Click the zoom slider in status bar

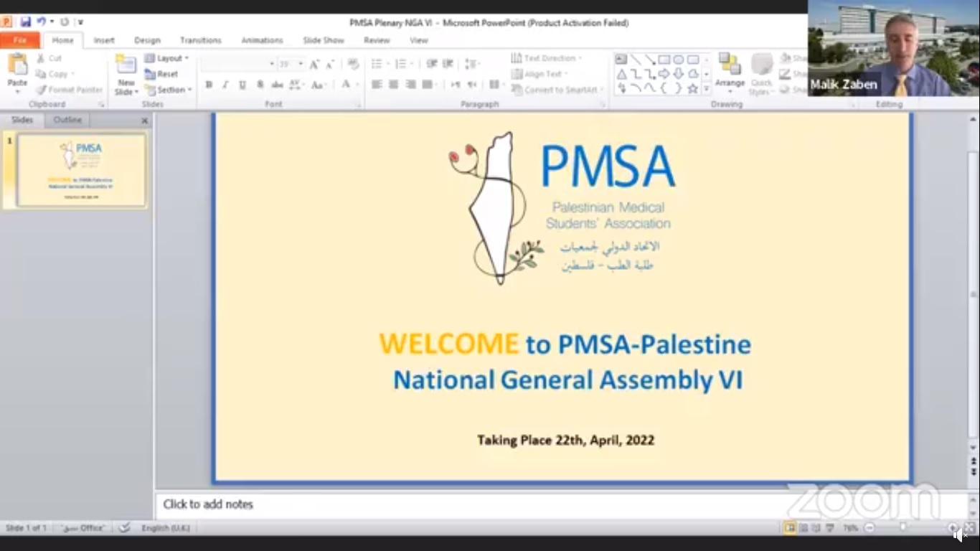click(903, 528)
